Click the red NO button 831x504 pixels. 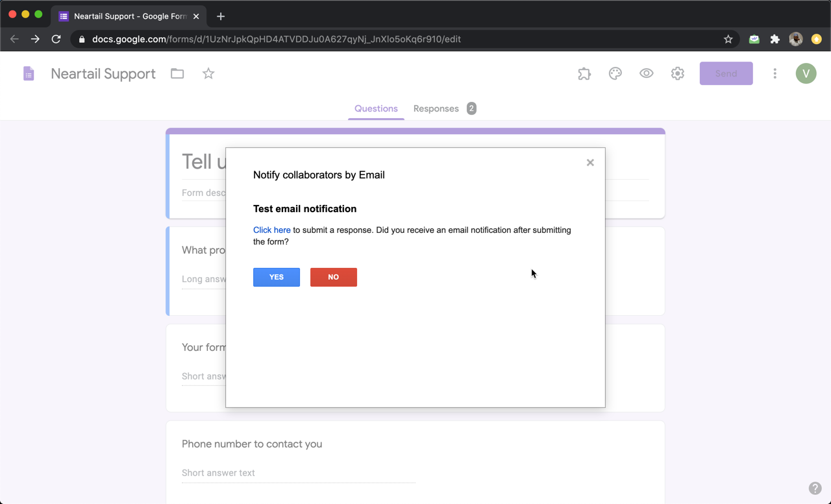pyautogui.click(x=334, y=277)
